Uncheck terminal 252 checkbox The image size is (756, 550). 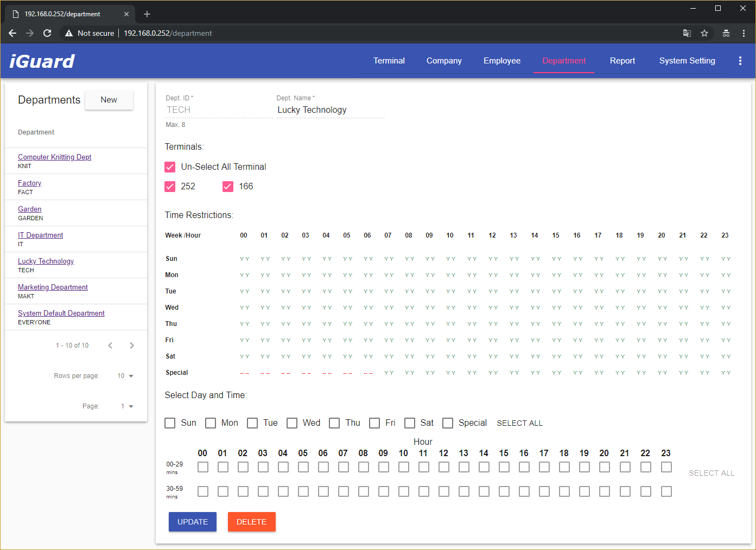[170, 187]
